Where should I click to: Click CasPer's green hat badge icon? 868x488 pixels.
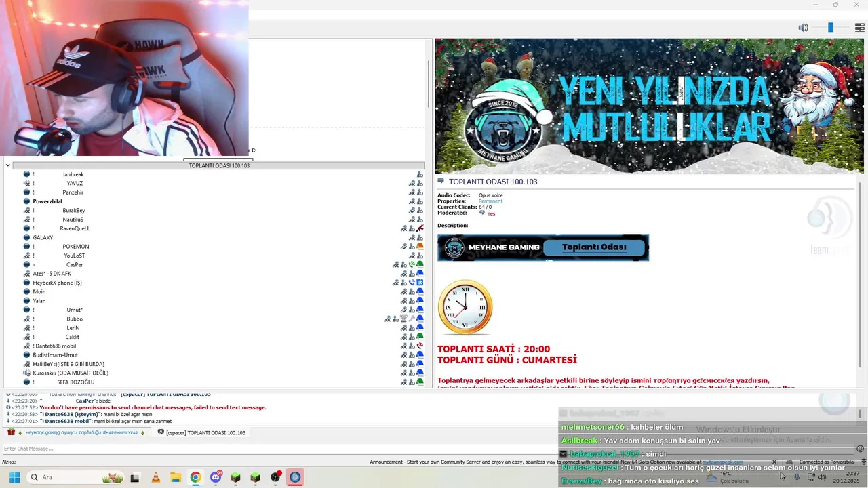pos(420,264)
